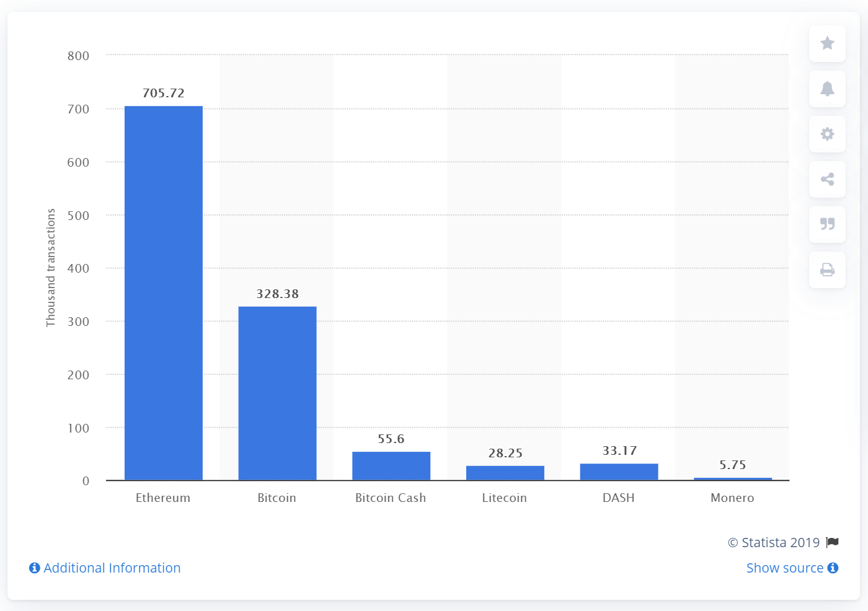Open the Show source link
The height and width of the screenshot is (611, 868).
[784, 568]
